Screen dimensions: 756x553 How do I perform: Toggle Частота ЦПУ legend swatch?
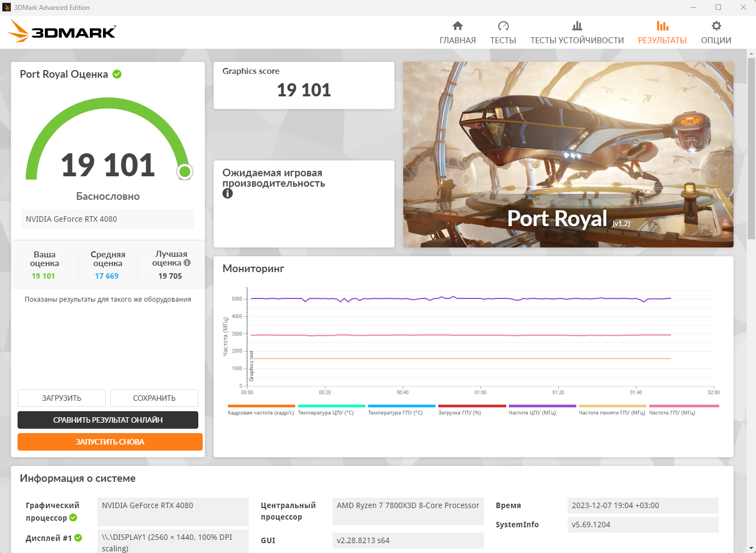pos(542,406)
